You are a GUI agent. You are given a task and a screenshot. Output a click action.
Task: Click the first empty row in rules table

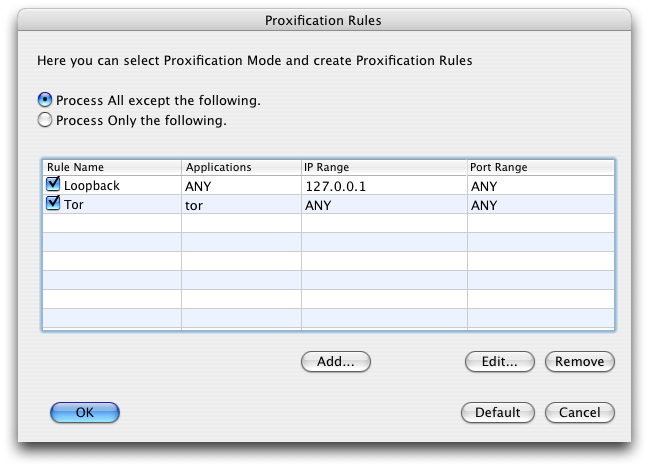327,223
